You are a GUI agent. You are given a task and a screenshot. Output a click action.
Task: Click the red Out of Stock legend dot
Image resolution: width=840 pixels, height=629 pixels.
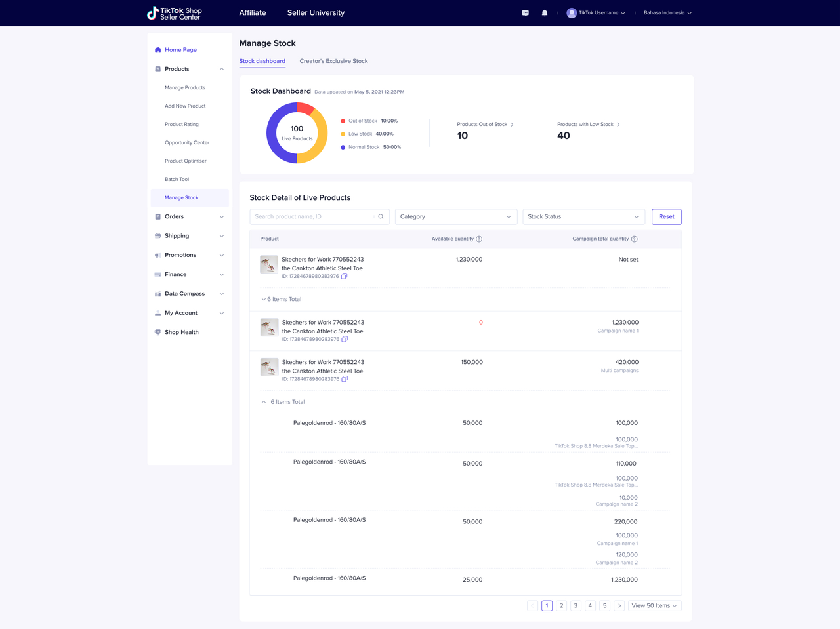(x=343, y=121)
